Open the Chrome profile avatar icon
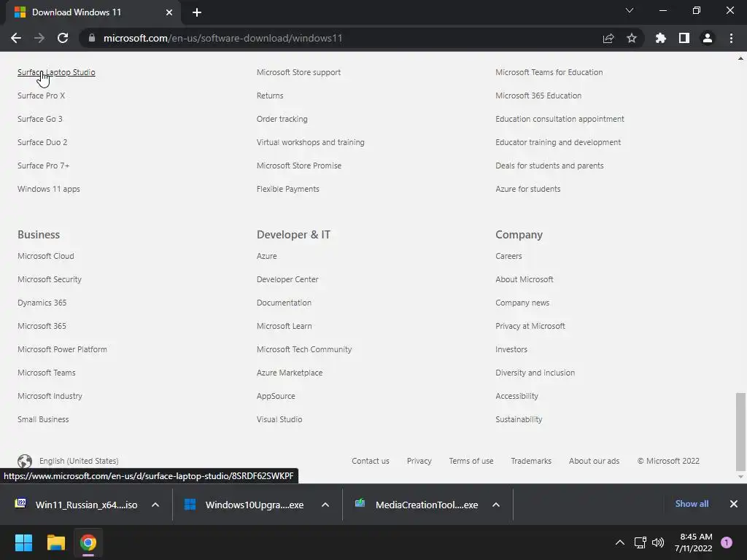 (x=708, y=38)
